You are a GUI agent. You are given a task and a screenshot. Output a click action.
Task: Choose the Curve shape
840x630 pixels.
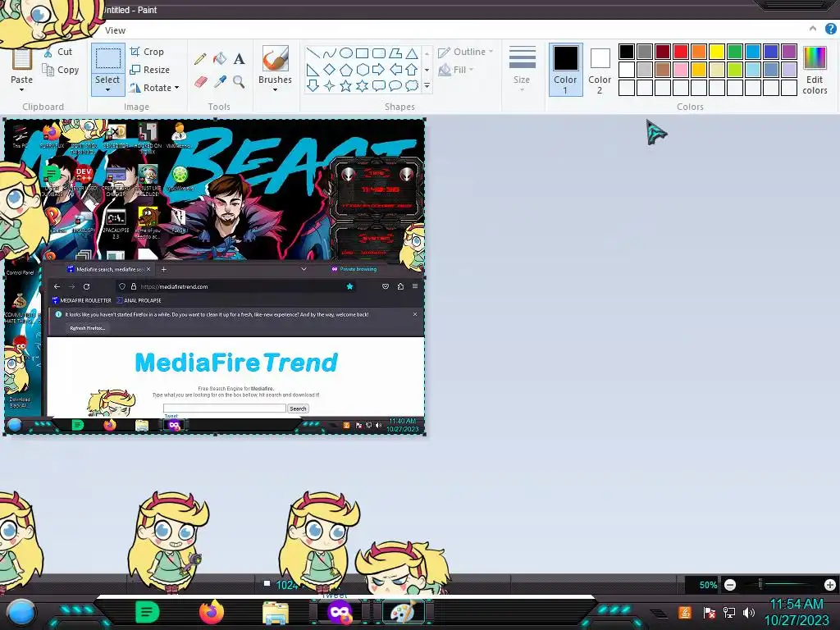point(330,53)
